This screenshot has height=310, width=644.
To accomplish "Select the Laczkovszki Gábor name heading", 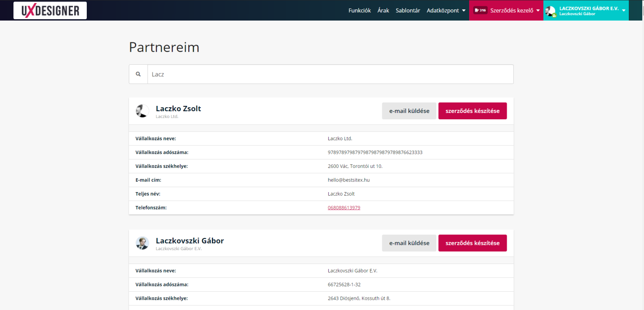I will [x=190, y=241].
